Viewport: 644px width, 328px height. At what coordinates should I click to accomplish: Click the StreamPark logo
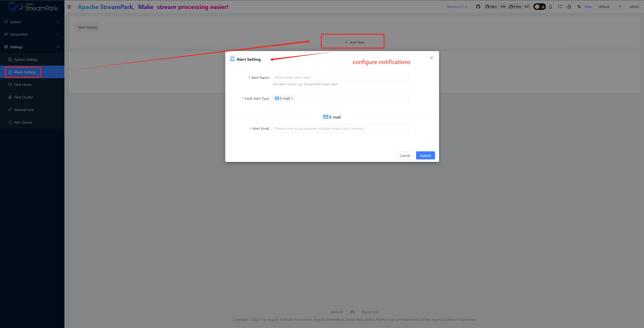[33, 7]
